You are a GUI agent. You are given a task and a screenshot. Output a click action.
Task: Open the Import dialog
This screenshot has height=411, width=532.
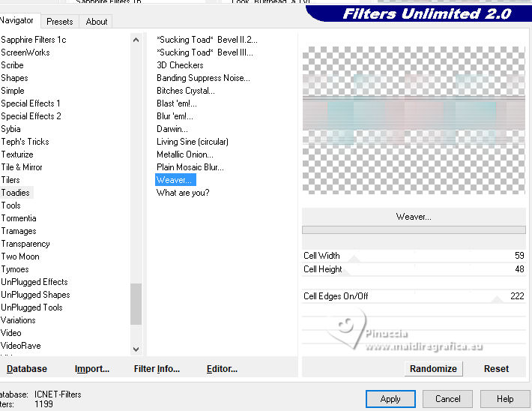tap(92, 368)
